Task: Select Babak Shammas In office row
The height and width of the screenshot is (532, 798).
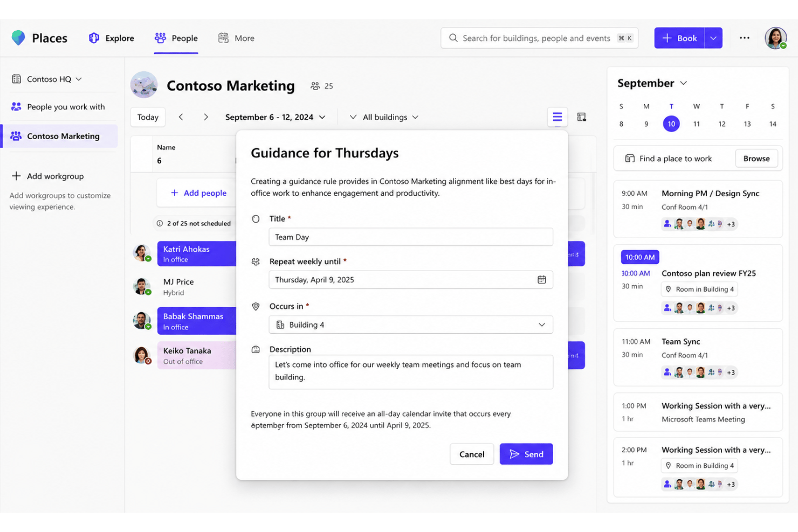Action: tap(197, 321)
